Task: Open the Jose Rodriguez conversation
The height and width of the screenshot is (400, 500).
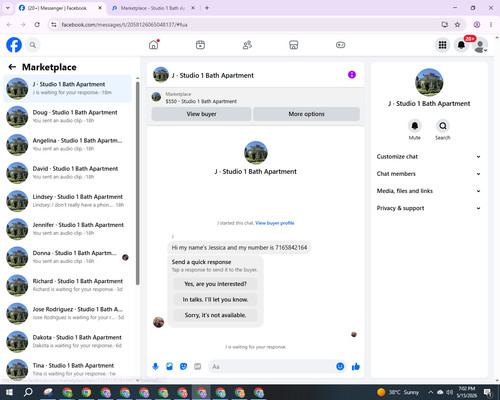Action: click(x=67, y=313)
